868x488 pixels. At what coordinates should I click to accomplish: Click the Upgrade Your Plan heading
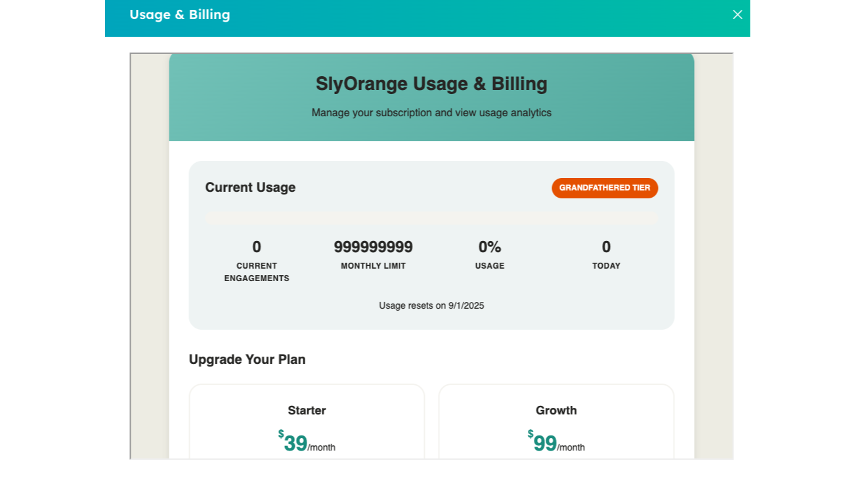click(x=247, y=359)
